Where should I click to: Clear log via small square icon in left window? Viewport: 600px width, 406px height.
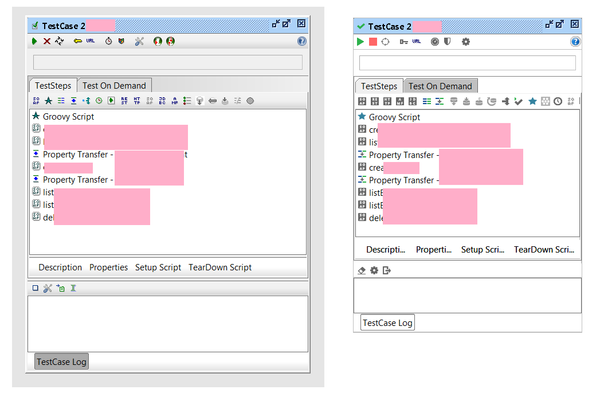click(35, 288)
